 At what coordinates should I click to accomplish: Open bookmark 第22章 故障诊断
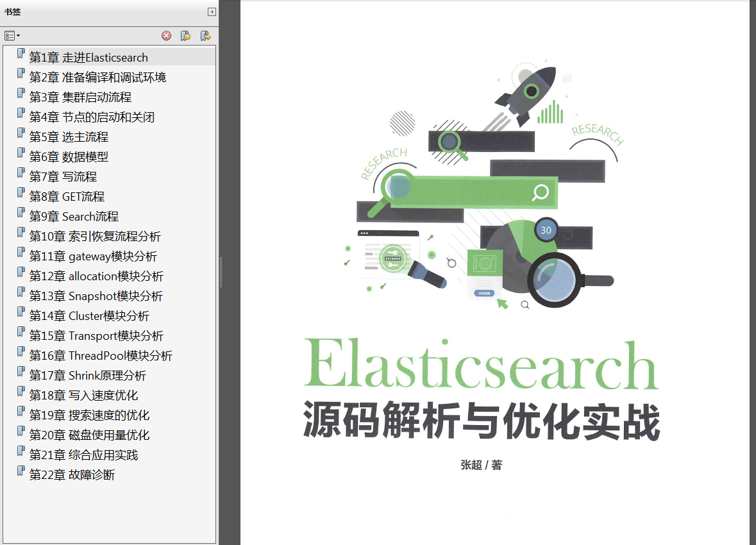[x=72, y=474]
